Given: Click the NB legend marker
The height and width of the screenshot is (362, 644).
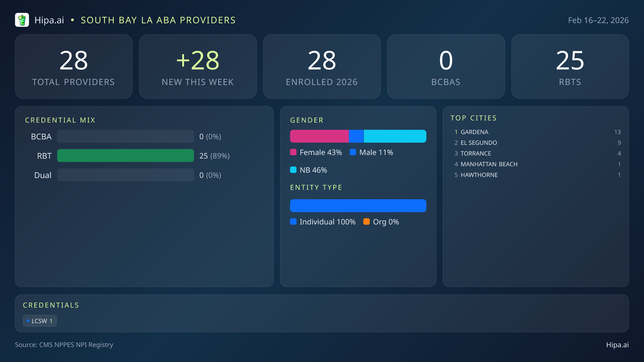Looking at the screenshot, I should (293, 170).
